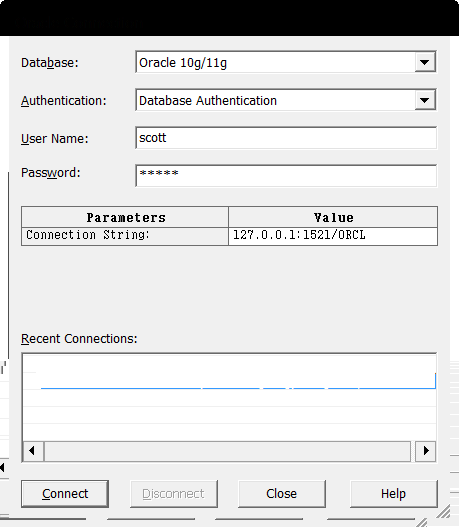Viewport: 459px width, 527px height.
Task: Open the Authentication dropdown arrow
Action: (x=425, y=100)
